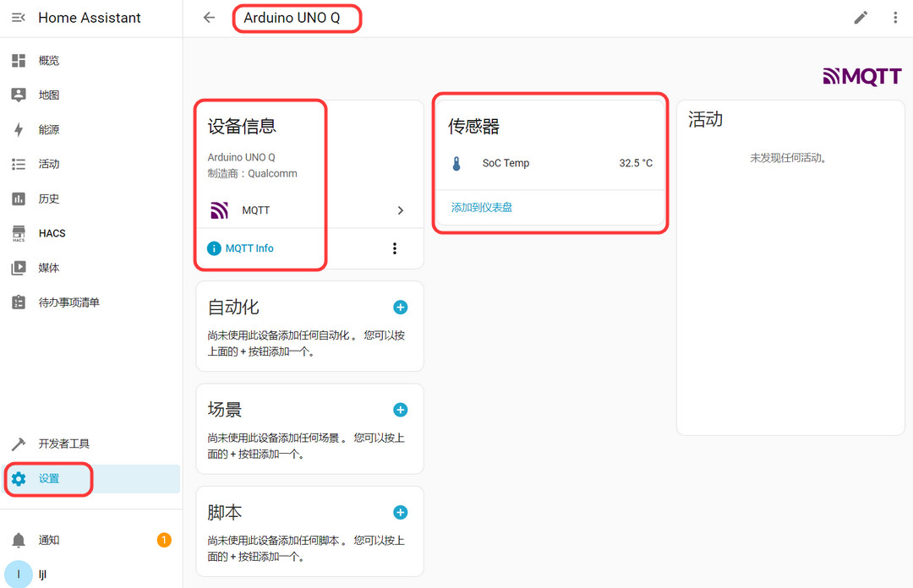Open the top-right three-dot overflow menu
This screenshot has height=588, width=913.
tap(895, 18)
